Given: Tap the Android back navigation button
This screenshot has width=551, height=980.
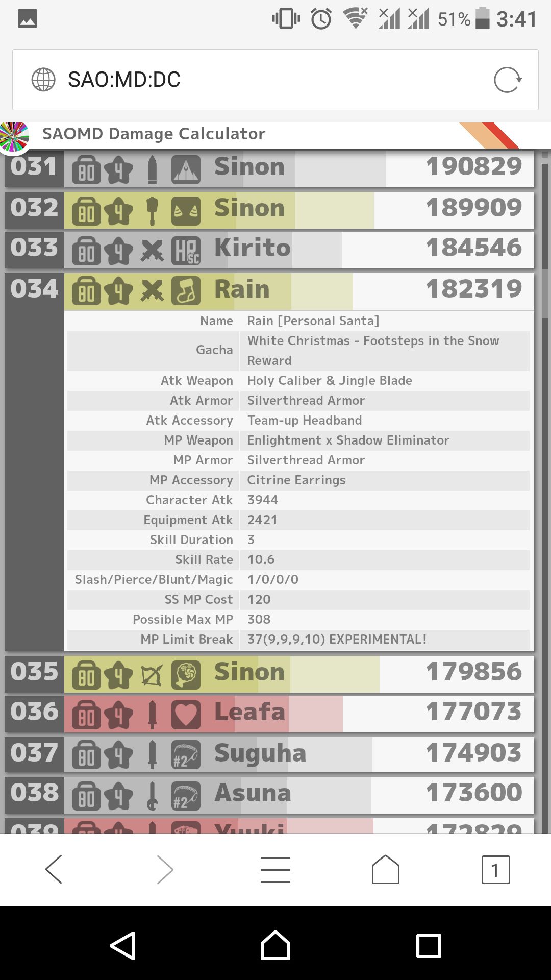Looking at the screenshot, I should pos(123,946).
